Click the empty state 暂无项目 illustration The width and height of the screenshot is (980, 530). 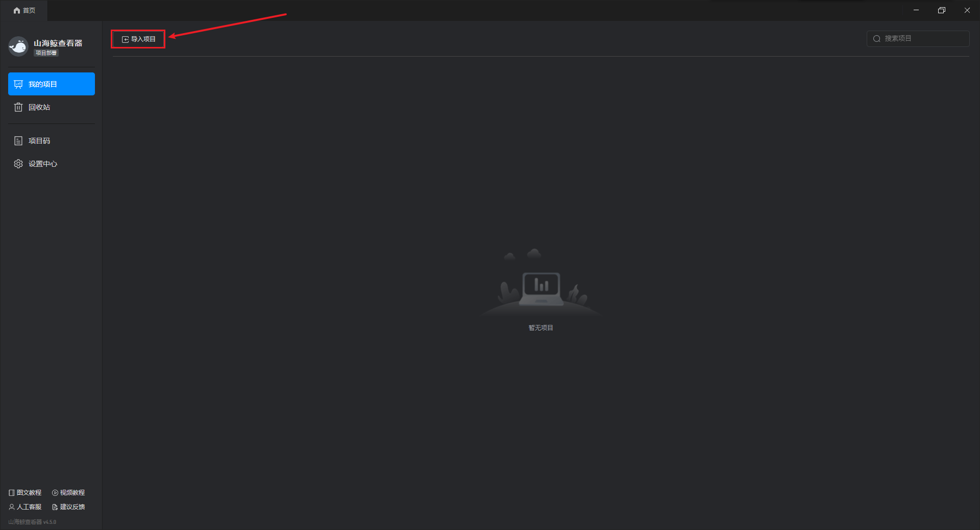pyautogui.click(x=541, y=283)
